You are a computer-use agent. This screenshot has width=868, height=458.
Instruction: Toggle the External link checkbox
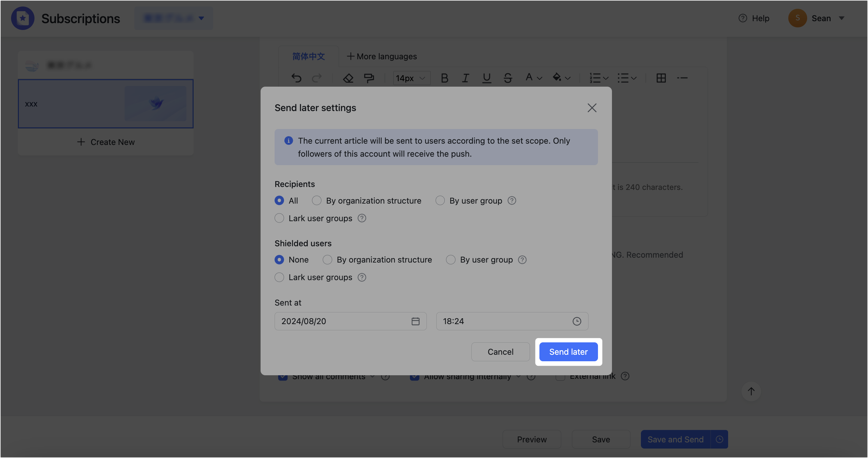(x=560, y=376)
